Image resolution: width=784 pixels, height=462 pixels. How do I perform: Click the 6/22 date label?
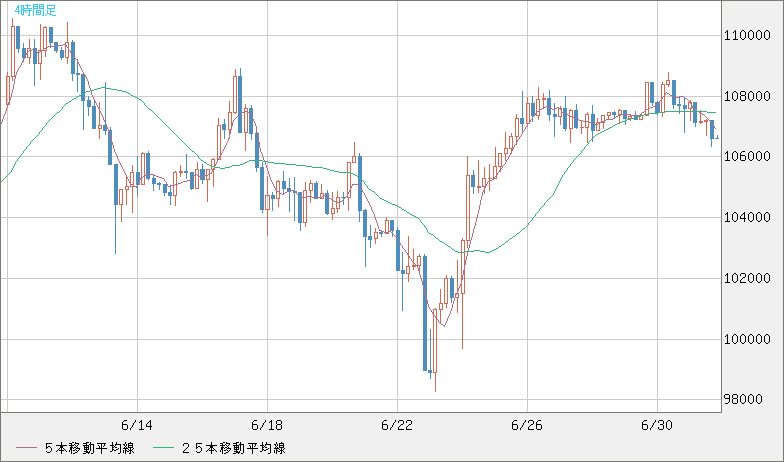click(397, 426)
